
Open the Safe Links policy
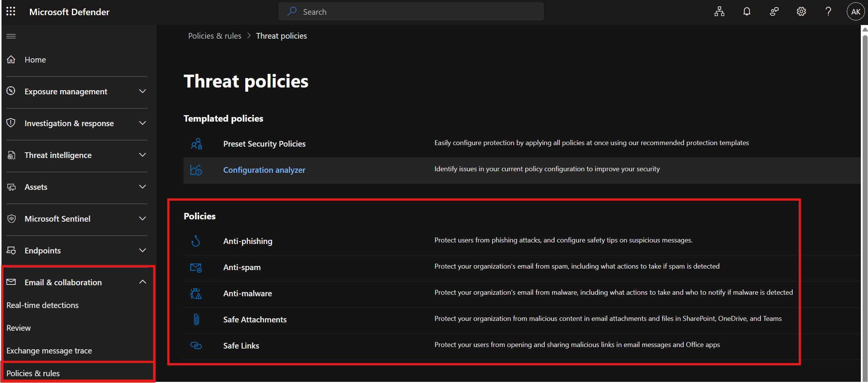(241, 346)
